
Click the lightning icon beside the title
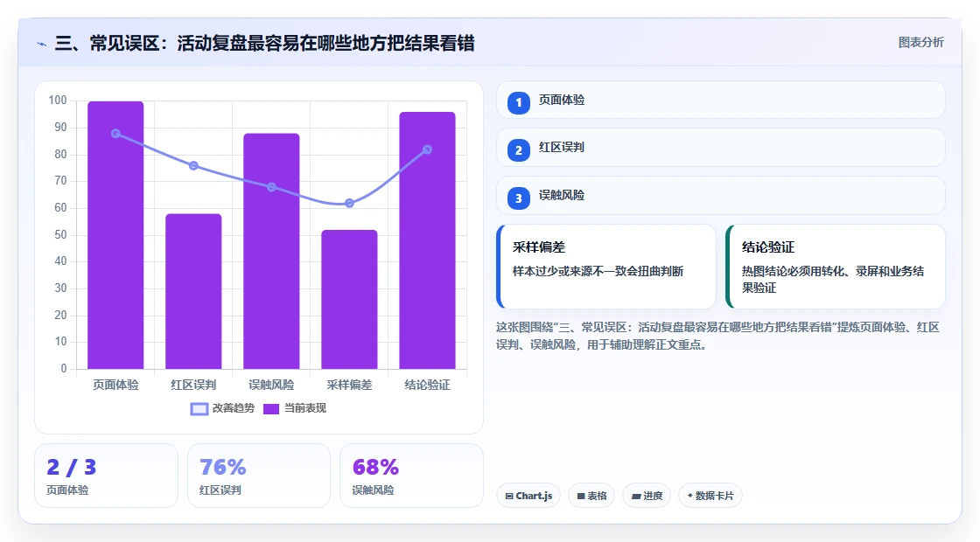[42, 44]
